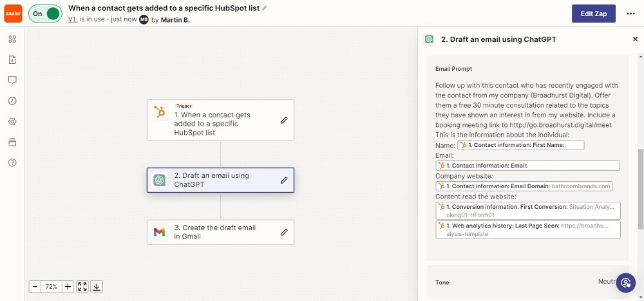Open the help question mark icon in sidebar
The image size is (644, 301).
(x=12, y=162)
